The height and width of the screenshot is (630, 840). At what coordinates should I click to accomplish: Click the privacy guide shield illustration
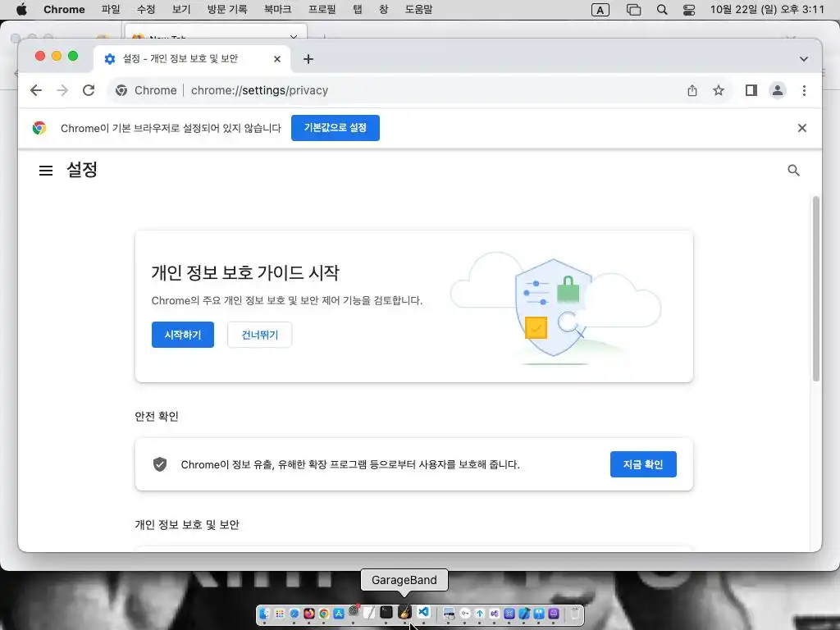pos(555,308)
